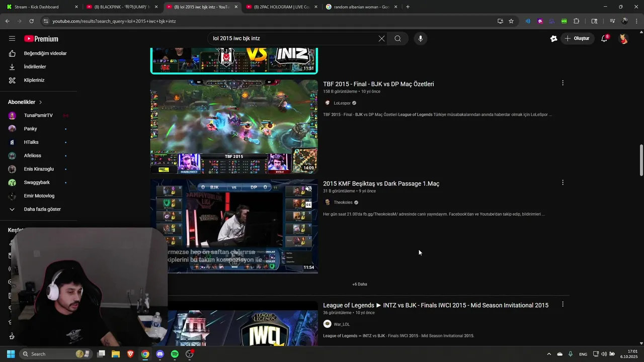644x362 pixels.
Task: Open the INTZ vs BJK Finals IWCI 2015 title
Action: coord(436,305)
